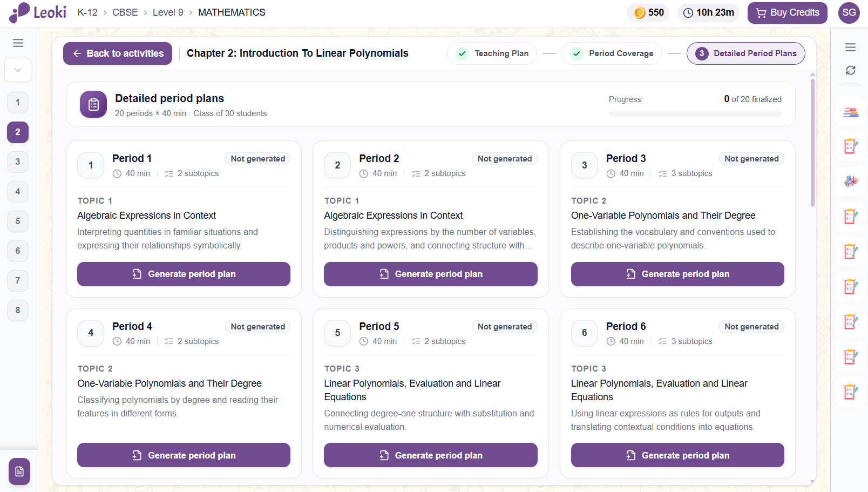The width and height of the screenshot is (868, 492).
Task: Open the Leoki home logo
Action: point(38,12)
